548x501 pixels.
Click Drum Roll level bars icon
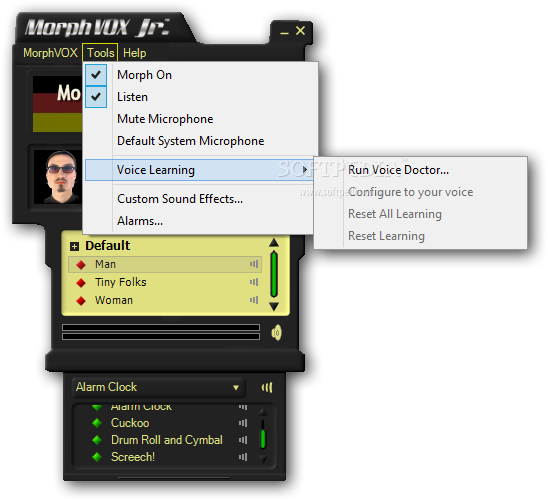point(243,440)
